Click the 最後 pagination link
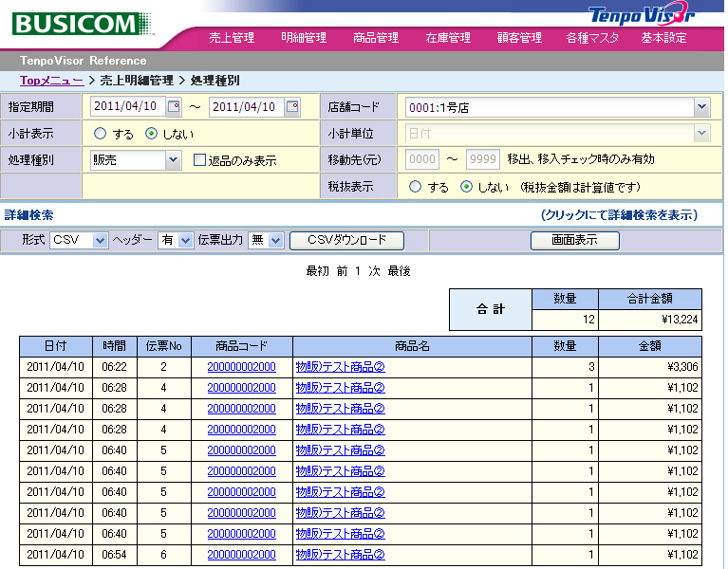 click(400, 271)
